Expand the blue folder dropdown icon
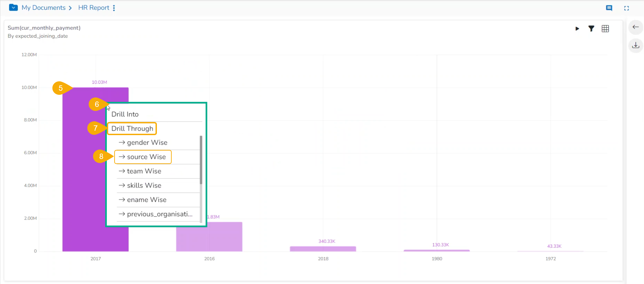 [13, 7]
